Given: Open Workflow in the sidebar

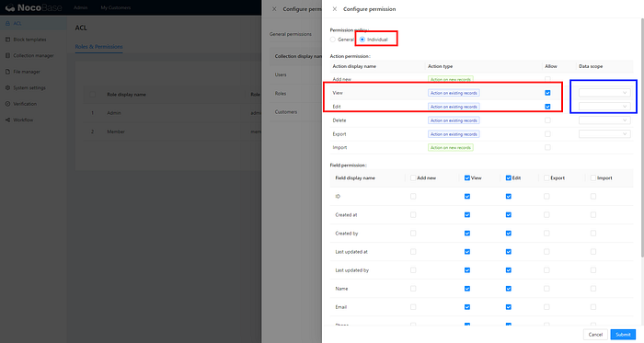Looking at the screenshot, I should (33, 120).
